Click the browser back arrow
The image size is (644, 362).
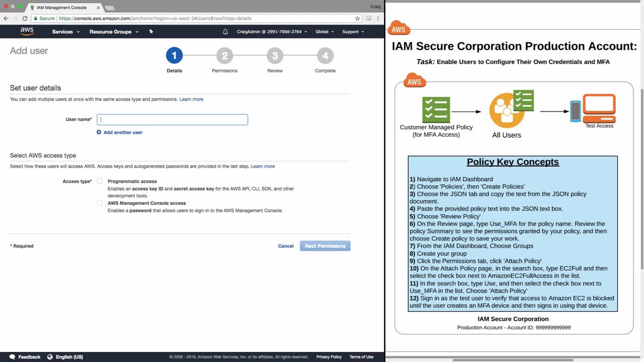coord(6,19)
